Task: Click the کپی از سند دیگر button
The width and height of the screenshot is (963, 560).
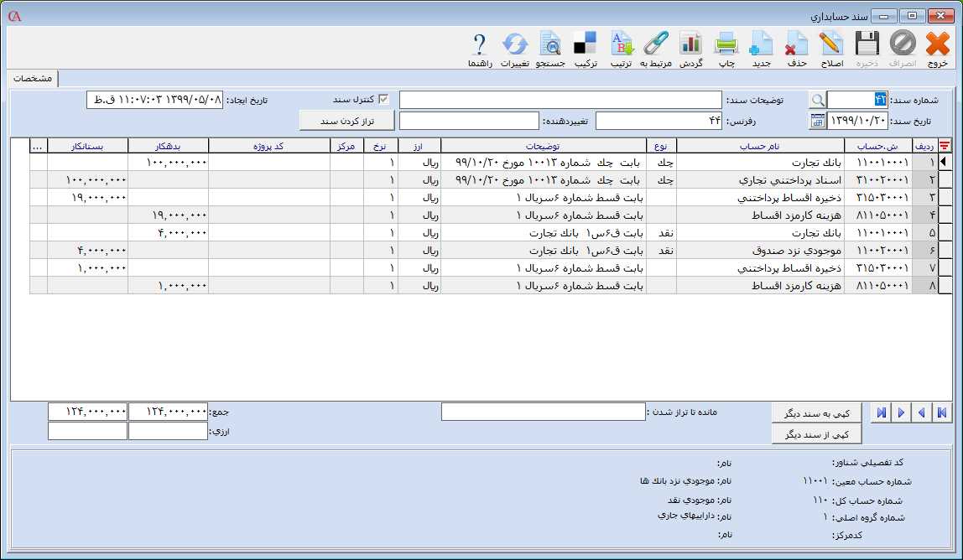Action: [816, 433]
